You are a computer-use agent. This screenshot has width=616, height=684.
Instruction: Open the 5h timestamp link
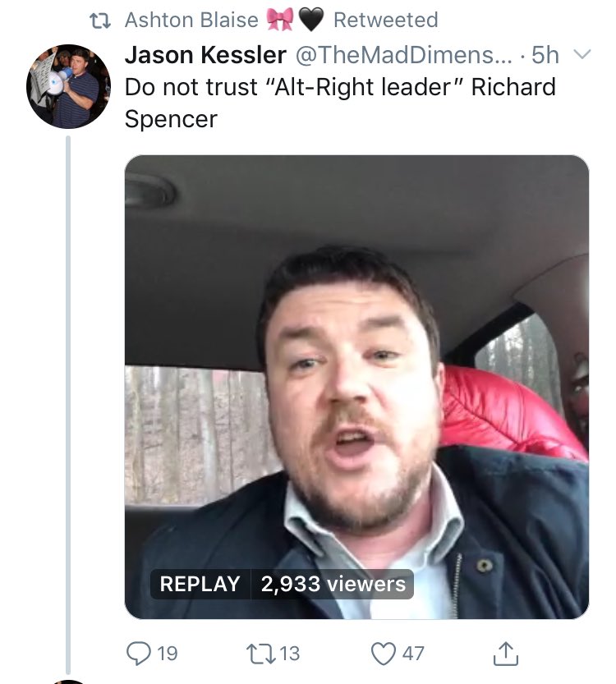[545, 55]
